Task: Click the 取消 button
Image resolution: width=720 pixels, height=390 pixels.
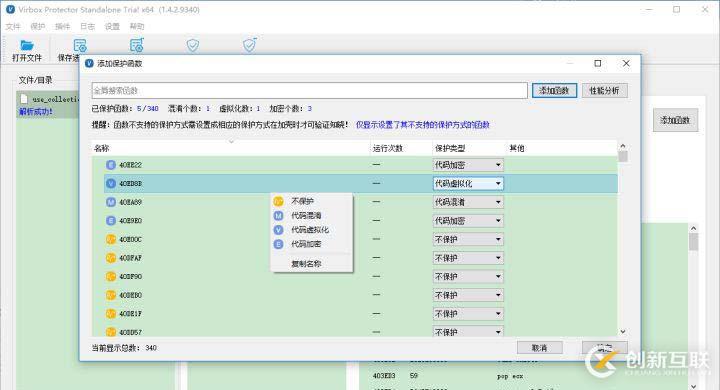Action: point(540,348)
